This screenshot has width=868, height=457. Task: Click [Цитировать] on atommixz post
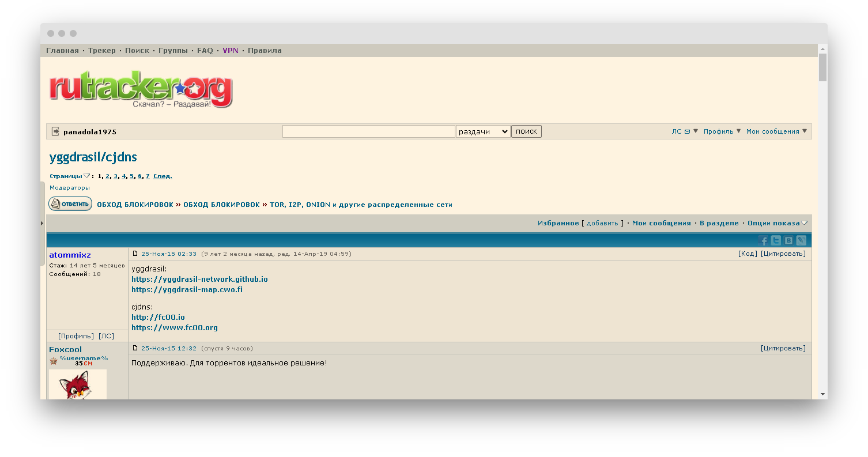coord(783,254)
